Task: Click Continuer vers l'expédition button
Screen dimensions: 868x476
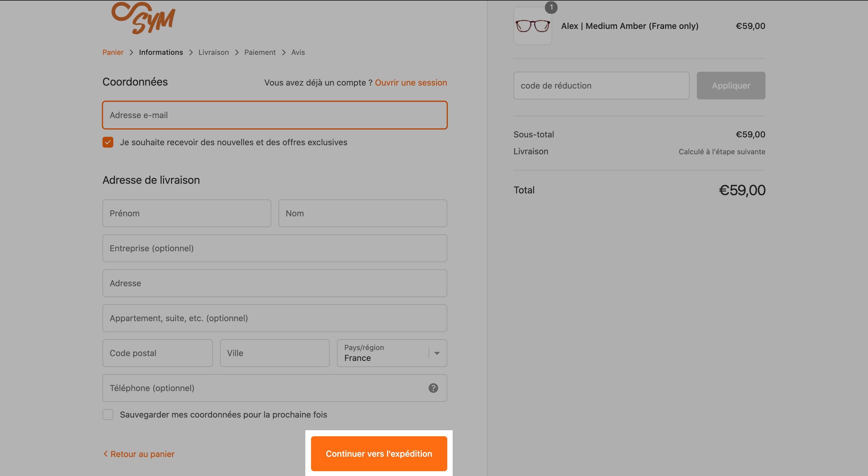Action: (x=379, y=453)
